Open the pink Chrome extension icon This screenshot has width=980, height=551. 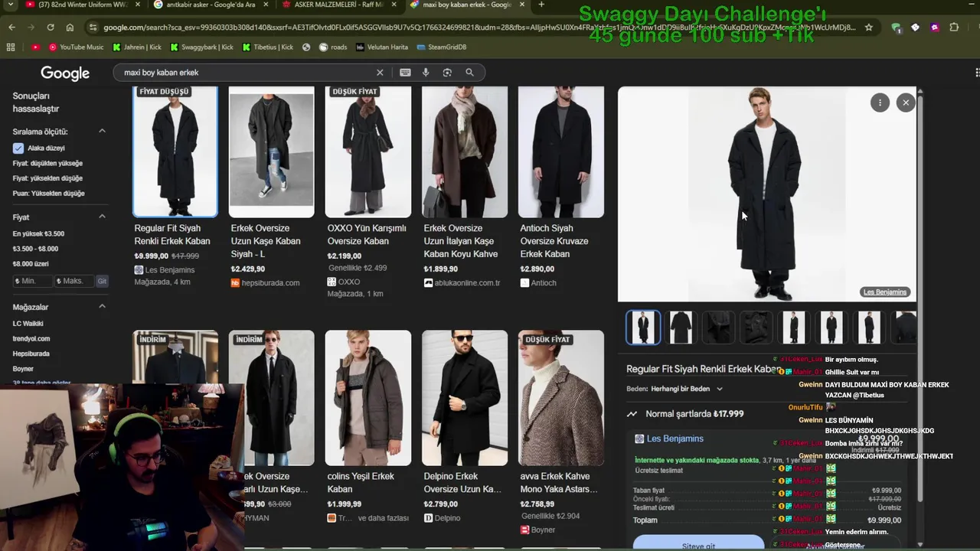(x=935, y=28)
